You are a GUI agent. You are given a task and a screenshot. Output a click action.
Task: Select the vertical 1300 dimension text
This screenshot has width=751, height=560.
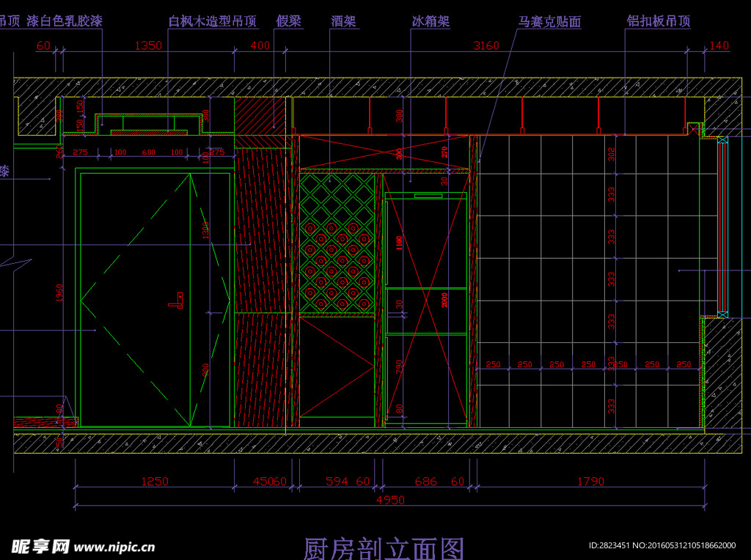coord(205,231)
